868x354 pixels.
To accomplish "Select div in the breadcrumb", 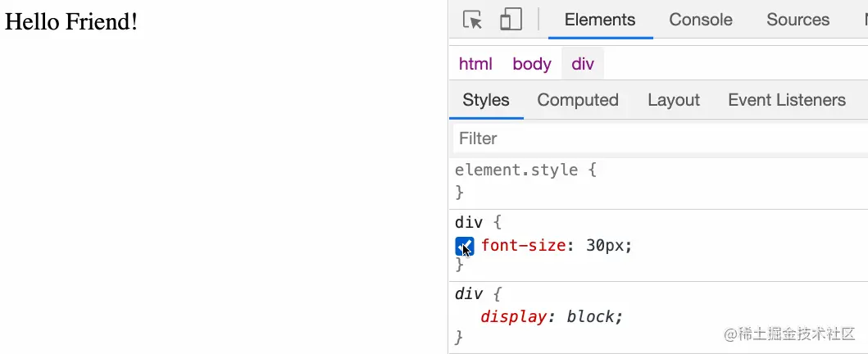I will click(x=583, y=64).
